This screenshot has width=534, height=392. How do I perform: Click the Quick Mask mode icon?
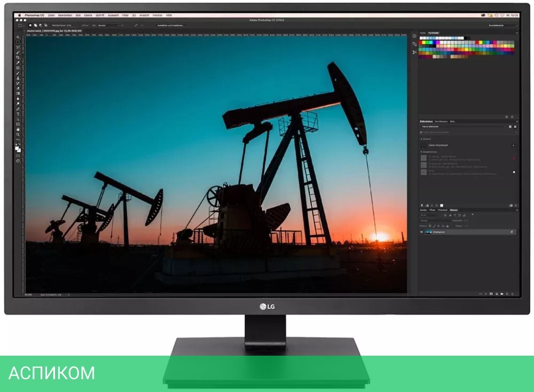[19, 155]
